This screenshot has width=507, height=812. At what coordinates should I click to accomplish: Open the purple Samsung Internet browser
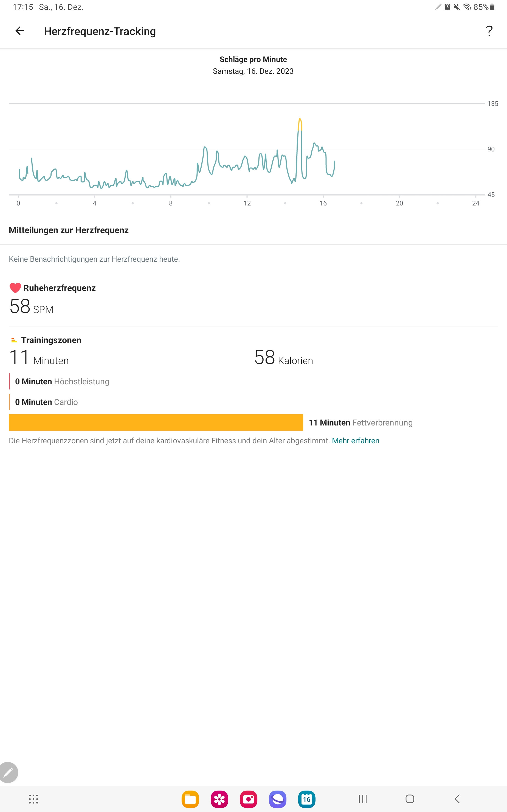(x=278, y=799)
